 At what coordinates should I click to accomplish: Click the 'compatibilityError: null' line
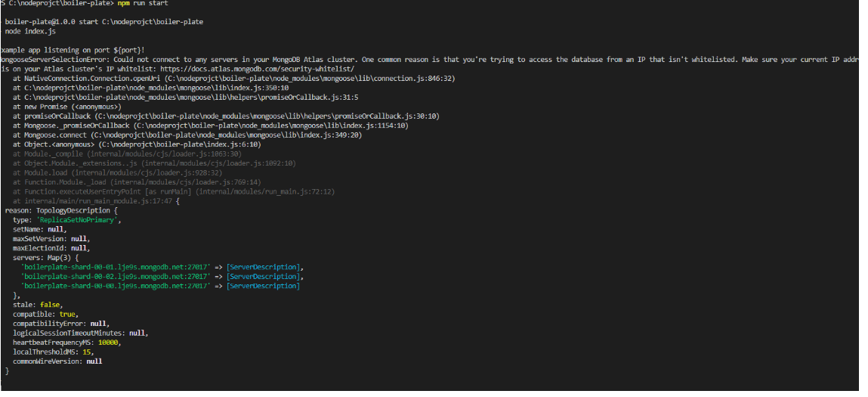pyautogui.click(x=61, y=324)
